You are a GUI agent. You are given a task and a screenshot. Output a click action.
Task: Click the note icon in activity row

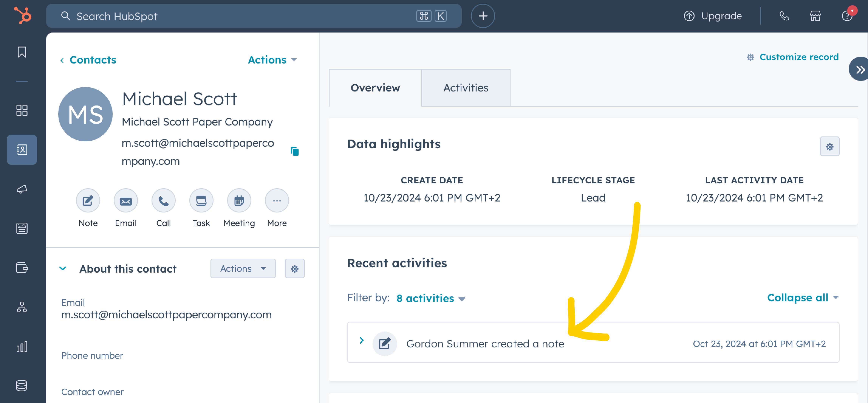[x=384, y=344]
